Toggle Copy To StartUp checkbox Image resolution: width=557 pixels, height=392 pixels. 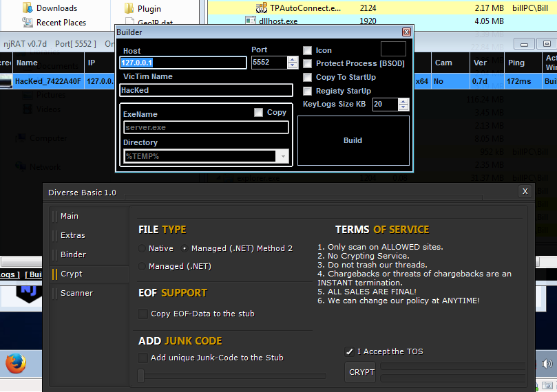point(307,77)
